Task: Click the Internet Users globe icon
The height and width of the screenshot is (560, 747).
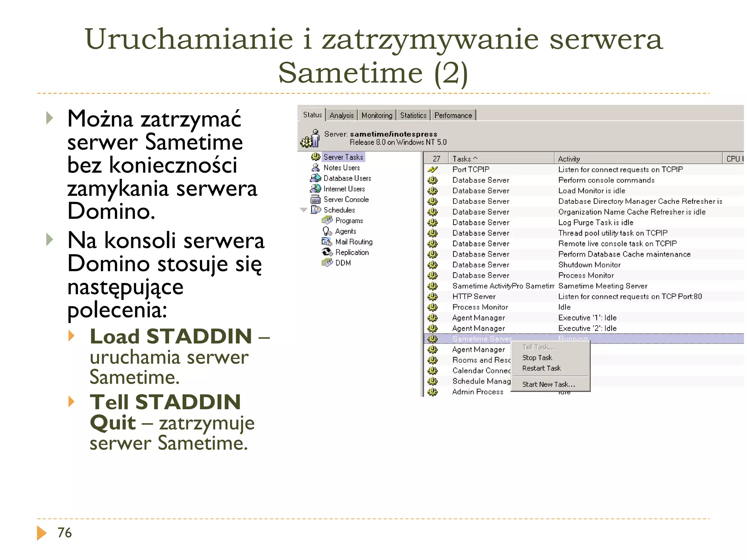Action: (x=315, y=188)
